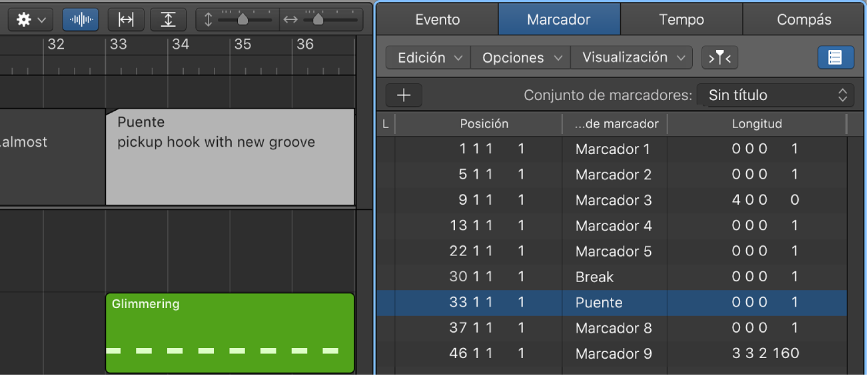Click the vertical auto zoom icon
Viewport: 868px width, 376px height.
[x=168, y=20]
